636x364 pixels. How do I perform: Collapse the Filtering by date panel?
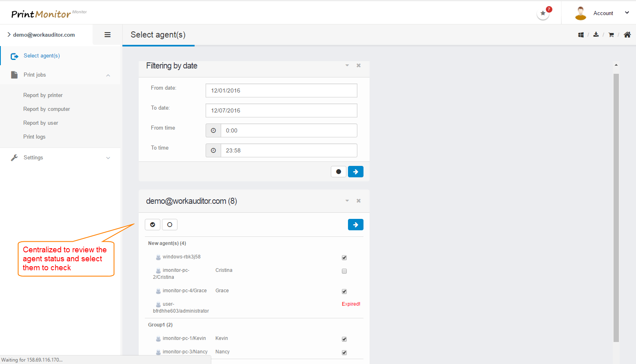347,65
